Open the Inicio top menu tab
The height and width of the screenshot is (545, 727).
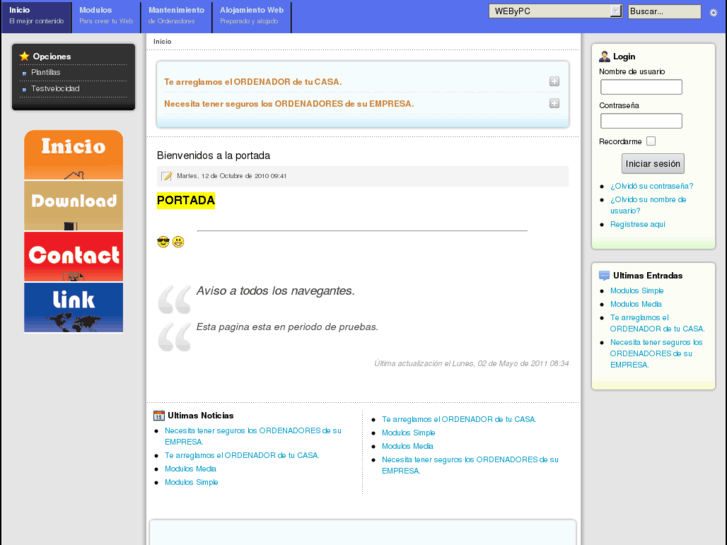(x=36, y=16)
